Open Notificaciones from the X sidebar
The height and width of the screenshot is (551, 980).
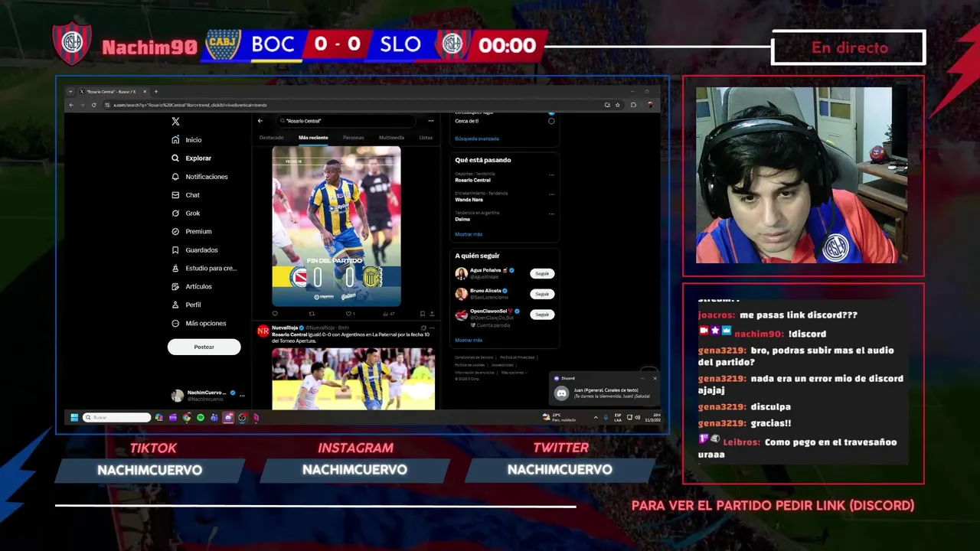(200, 177)
